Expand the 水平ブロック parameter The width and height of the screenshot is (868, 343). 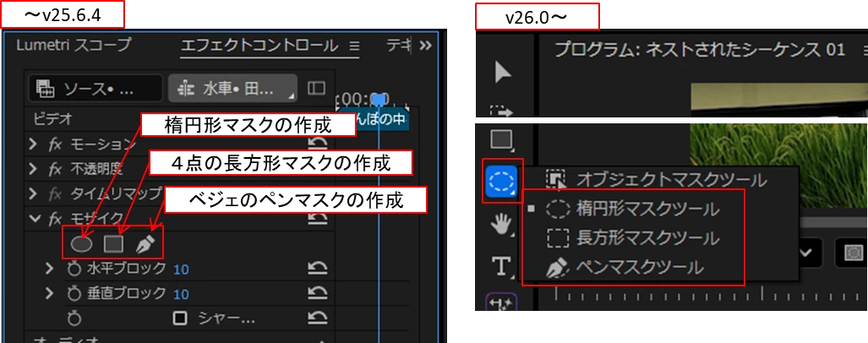51,269
